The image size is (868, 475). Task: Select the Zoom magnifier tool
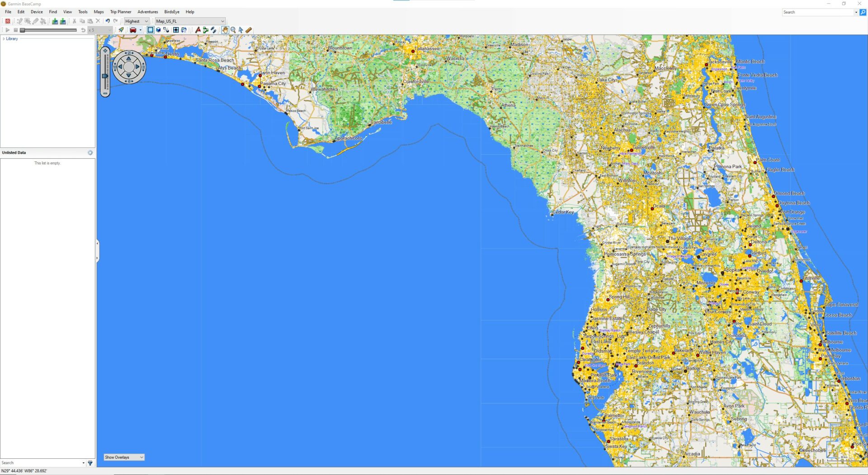click(x=232, y=30)
